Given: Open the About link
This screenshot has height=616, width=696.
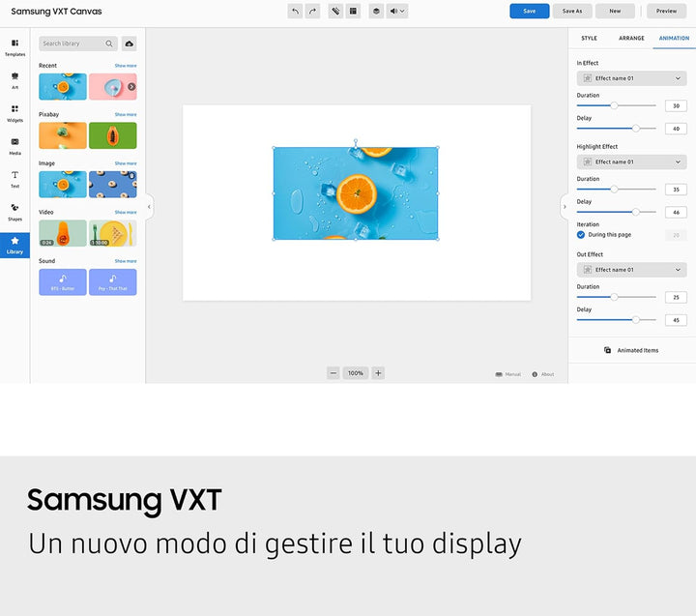Looking at the screenshot, I should click(543, 374).
